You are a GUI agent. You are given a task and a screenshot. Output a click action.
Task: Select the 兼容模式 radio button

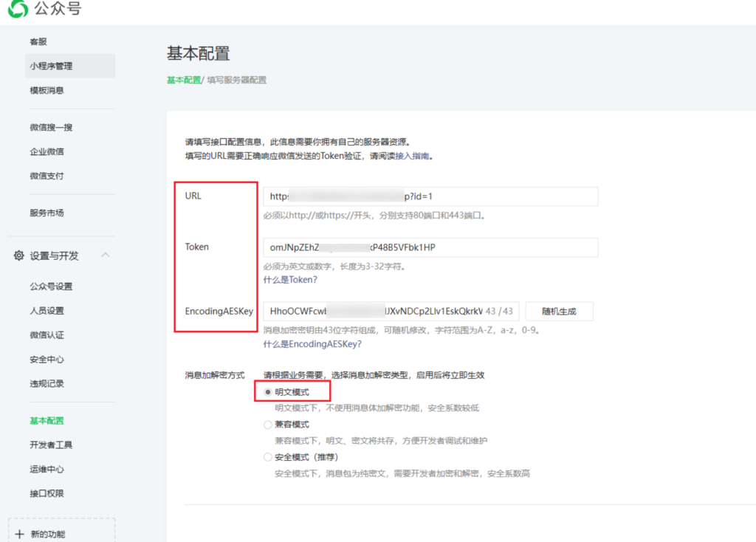point(268,425)
